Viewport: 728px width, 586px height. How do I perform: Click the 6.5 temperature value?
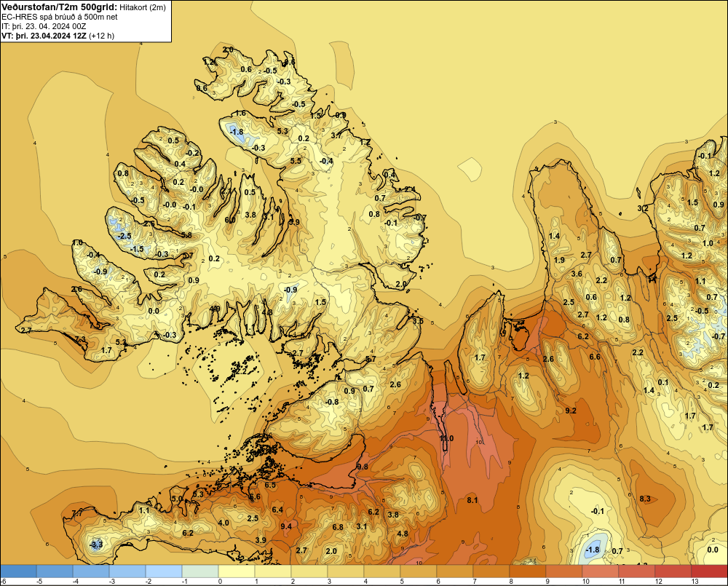tap(270, 485)
